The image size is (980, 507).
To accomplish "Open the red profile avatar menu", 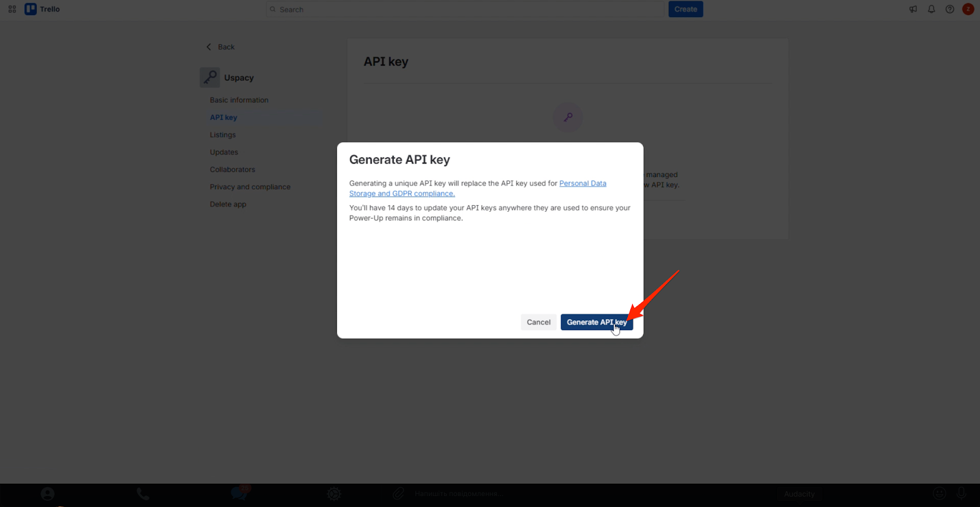I will coord(968,9).
